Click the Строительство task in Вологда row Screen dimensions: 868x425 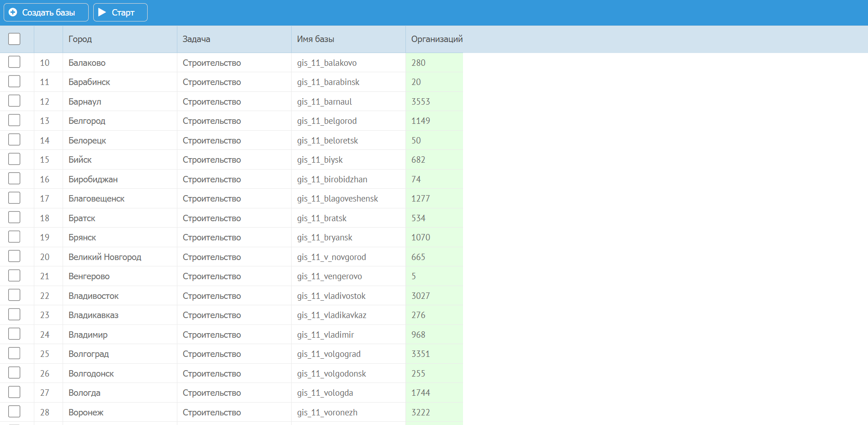212,393
